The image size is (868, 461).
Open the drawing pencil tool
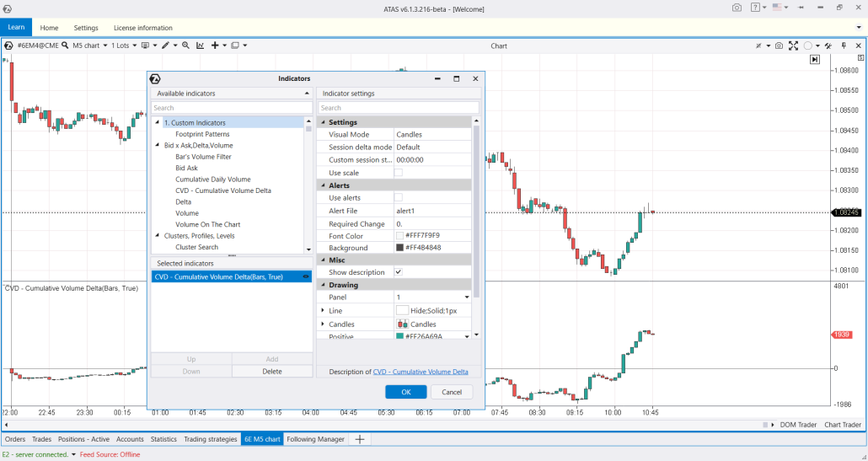coord(166,46)
